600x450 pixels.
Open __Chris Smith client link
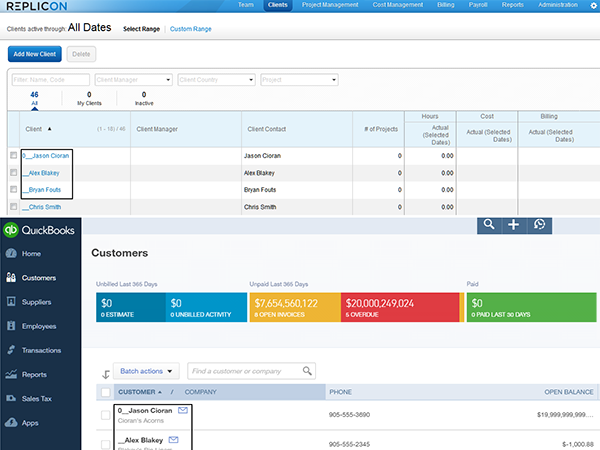pyautogui.click(x=42, y=207)
